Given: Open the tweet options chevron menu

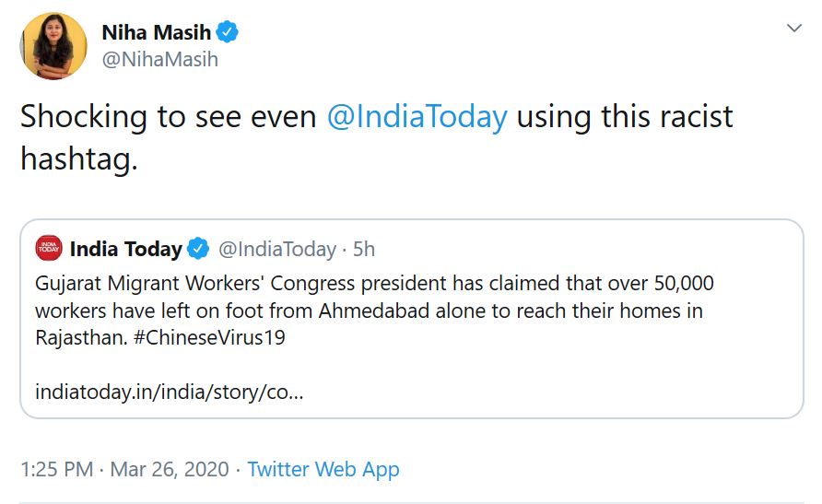Looking at the screenshot, I should pyautogui.click(x=793, y=29).
